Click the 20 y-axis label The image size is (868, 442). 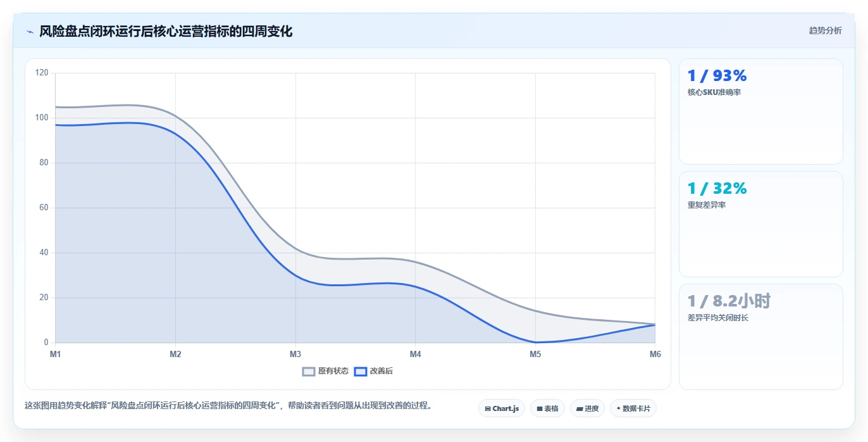click(44, 298)
